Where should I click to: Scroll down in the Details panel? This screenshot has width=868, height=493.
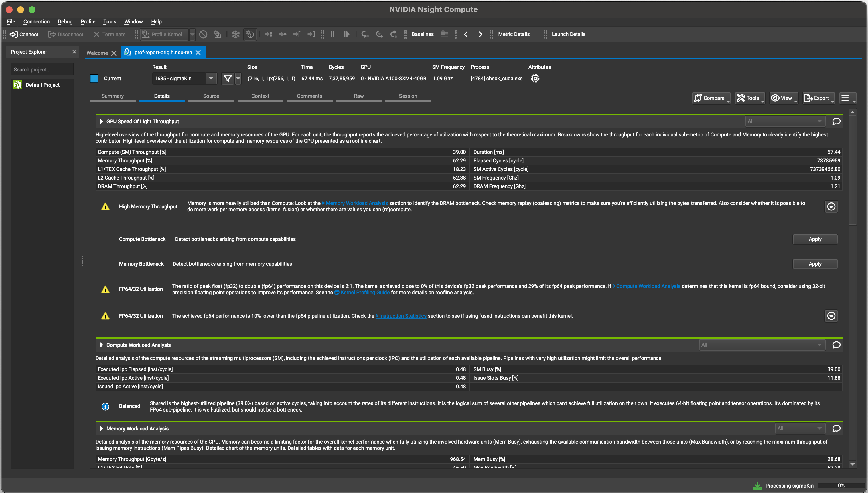click(853, 464)
